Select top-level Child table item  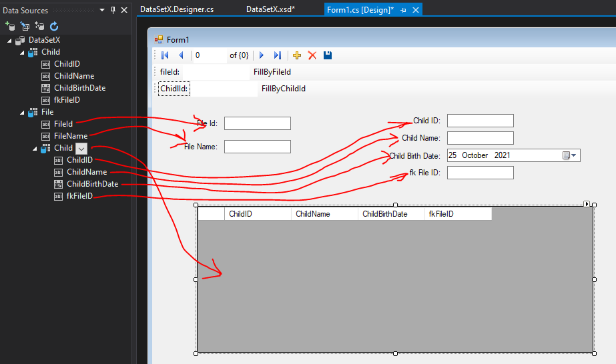51,52
